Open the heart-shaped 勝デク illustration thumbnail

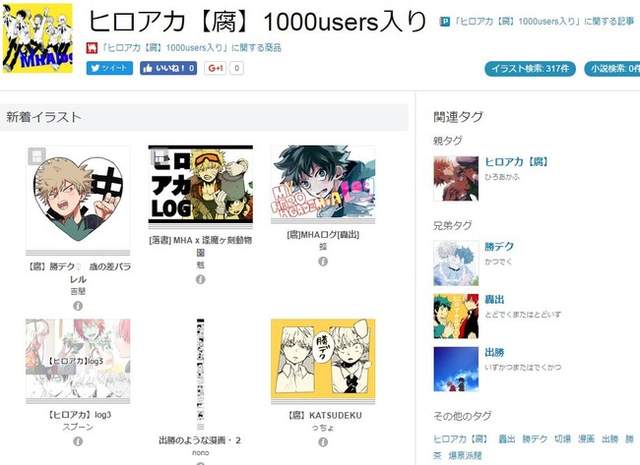click(x=78, y=198)
